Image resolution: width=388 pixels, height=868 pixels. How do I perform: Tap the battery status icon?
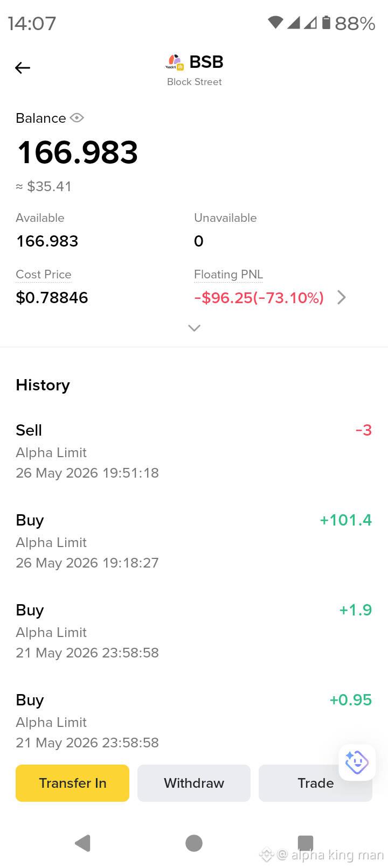(326, 23)
